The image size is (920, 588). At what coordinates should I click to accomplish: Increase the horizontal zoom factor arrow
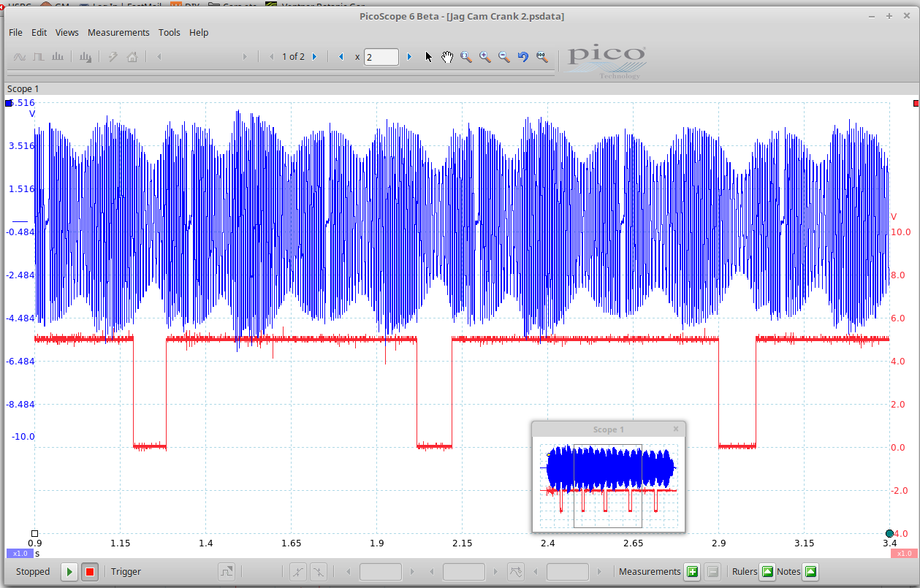pyautogui.click(x=409, y=57)
